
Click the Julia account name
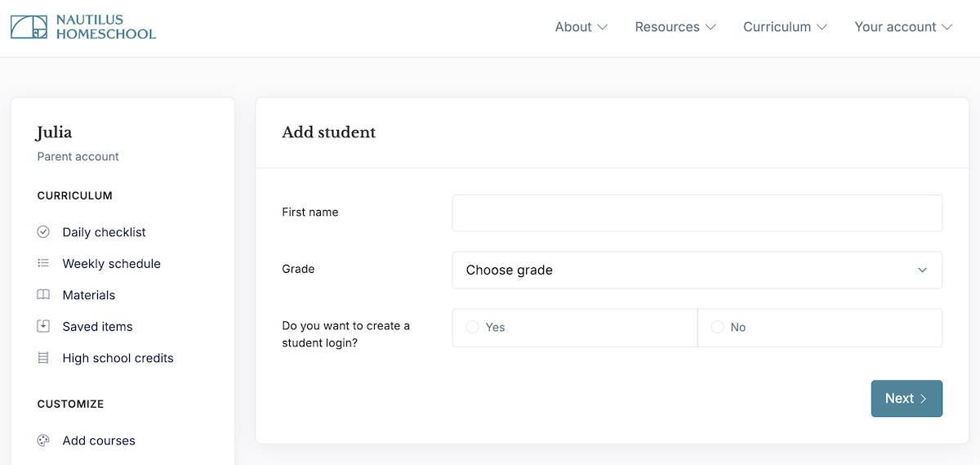click(x=54, y=132)
